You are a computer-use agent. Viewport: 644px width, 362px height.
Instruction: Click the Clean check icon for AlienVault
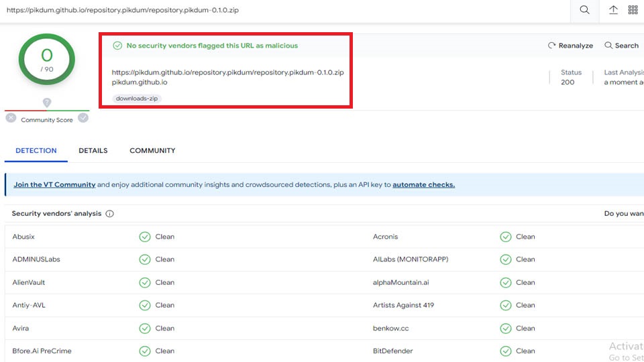[x=145, y=282]
